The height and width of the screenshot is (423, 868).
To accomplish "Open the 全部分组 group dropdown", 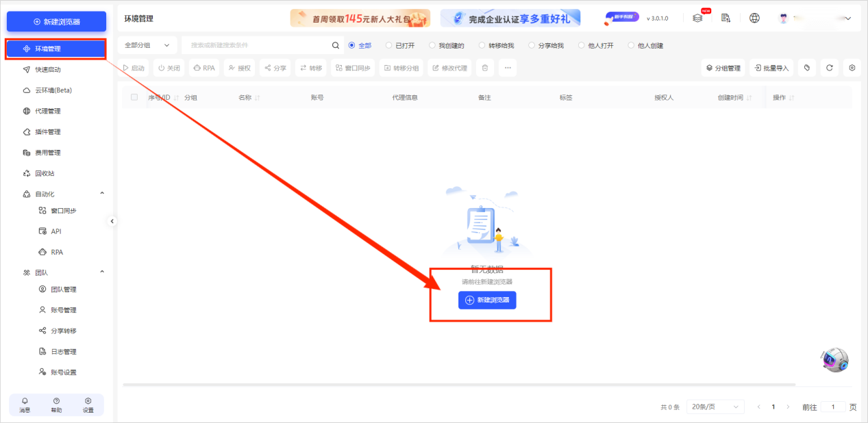I will [147, 46].
